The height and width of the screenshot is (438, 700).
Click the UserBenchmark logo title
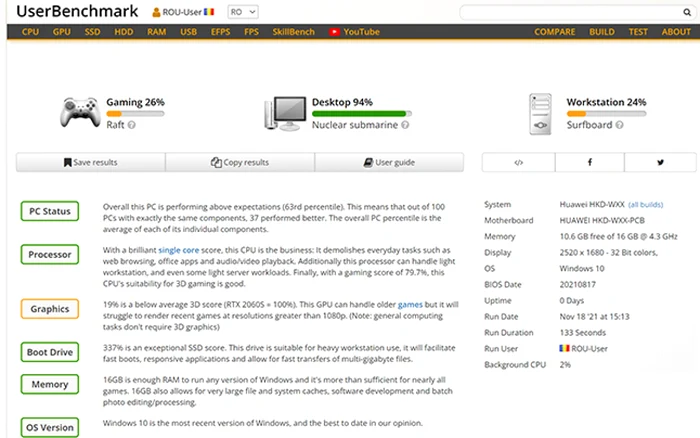tap(77, 11)
